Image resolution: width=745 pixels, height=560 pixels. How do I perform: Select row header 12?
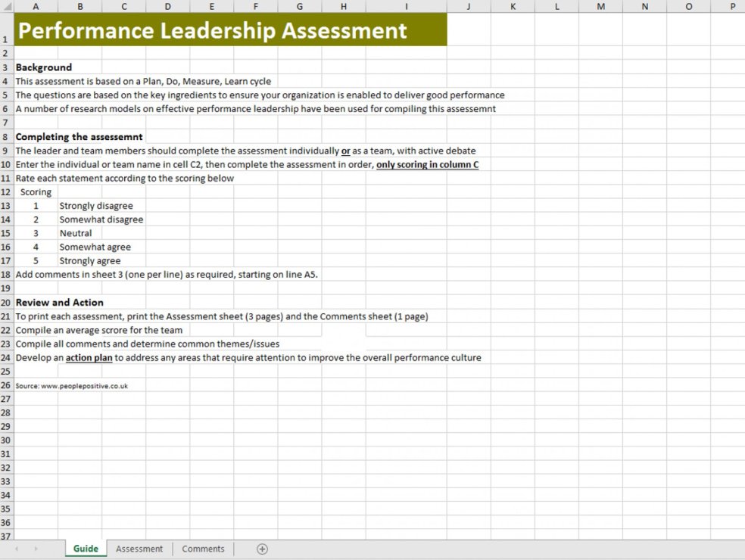pos(7,191)
